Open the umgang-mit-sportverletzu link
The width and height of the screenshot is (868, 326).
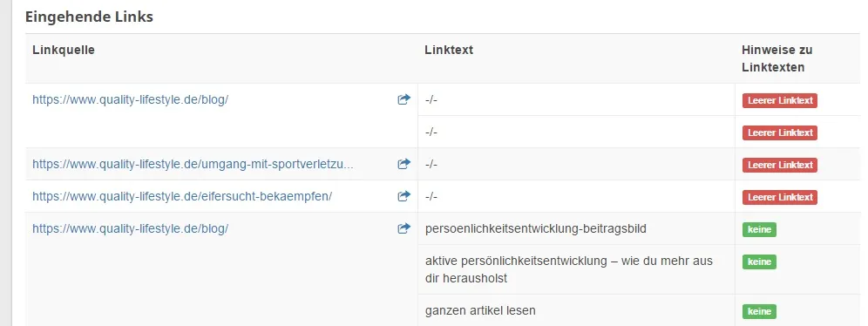click(193, 165)
